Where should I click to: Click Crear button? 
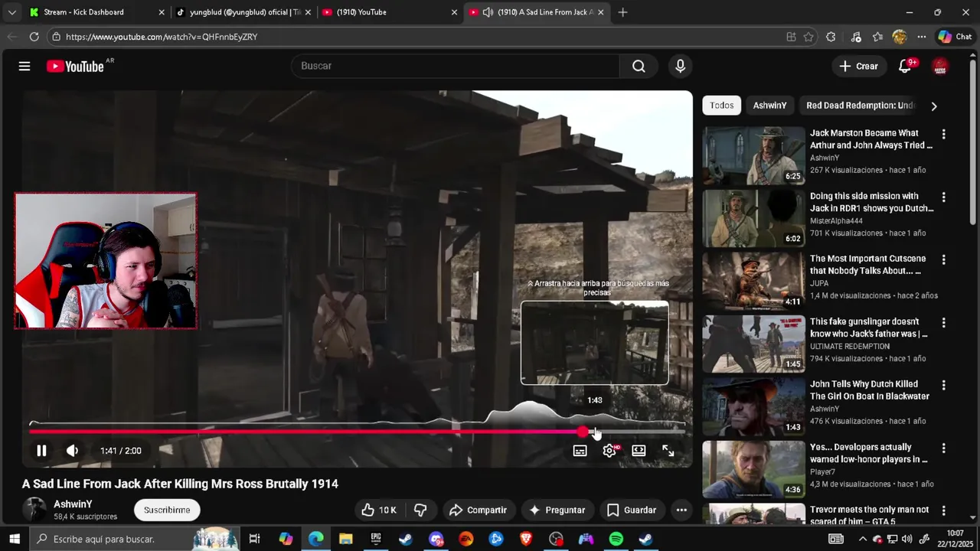[858, 66]
